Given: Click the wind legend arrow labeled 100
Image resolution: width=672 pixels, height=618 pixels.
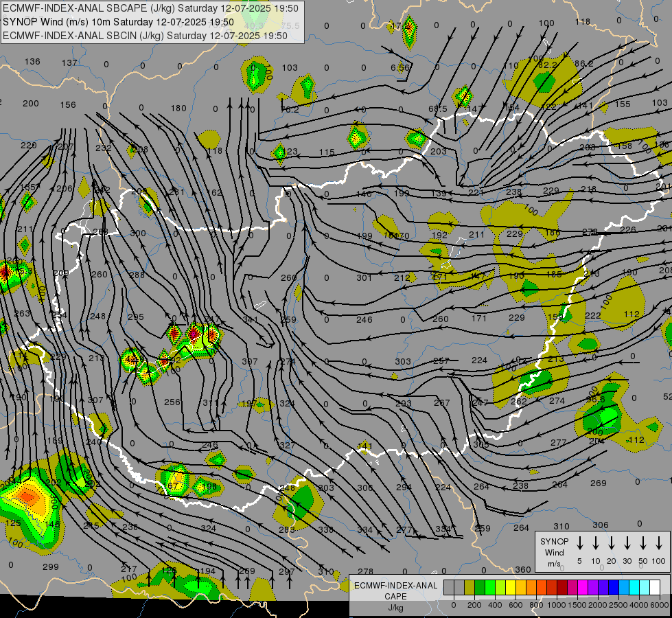Looking at the screenshot, I should [659, 543].
